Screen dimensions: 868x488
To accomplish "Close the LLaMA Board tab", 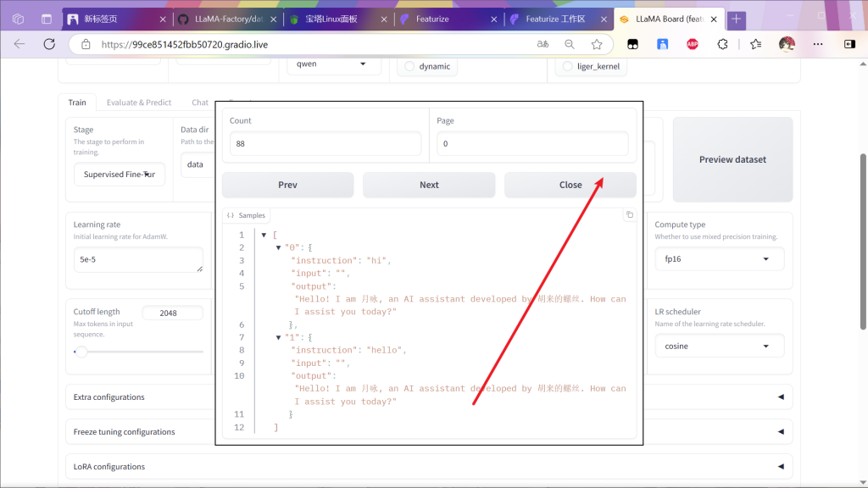I will [x=714, y=19].
